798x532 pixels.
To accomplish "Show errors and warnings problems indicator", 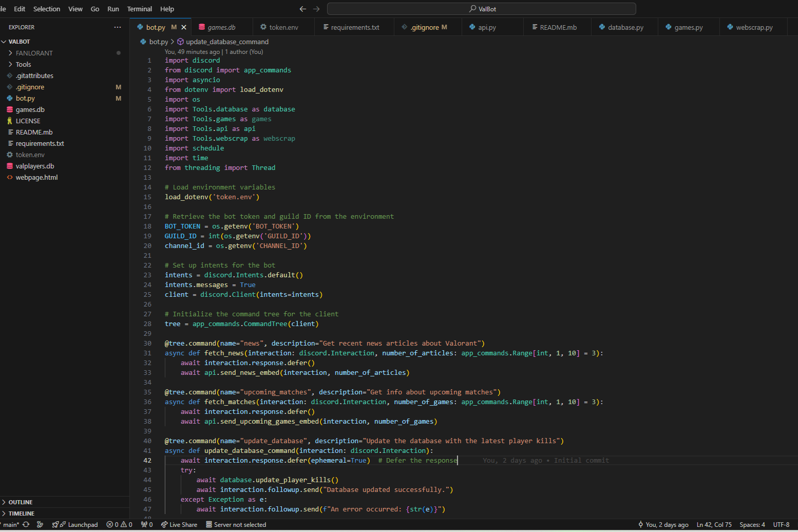I will (x=119, y=524).
